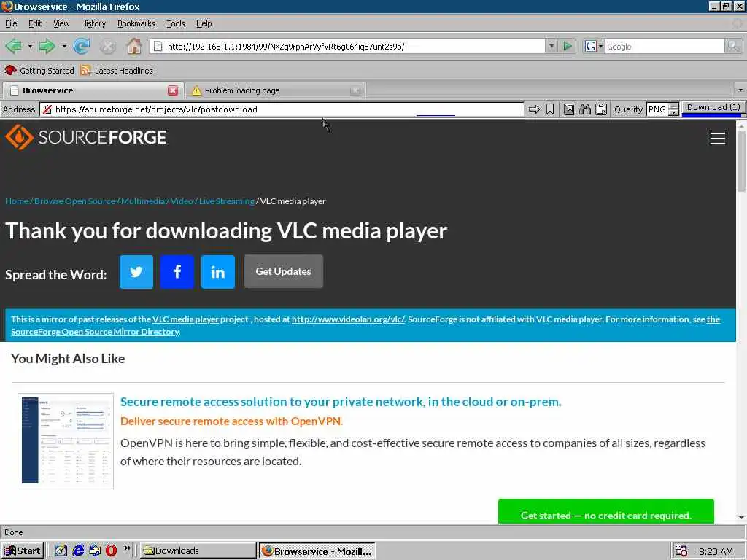Open the Latest Headlines feed bookmark
Screen dimensions: 747x560
tap(117, 71)
